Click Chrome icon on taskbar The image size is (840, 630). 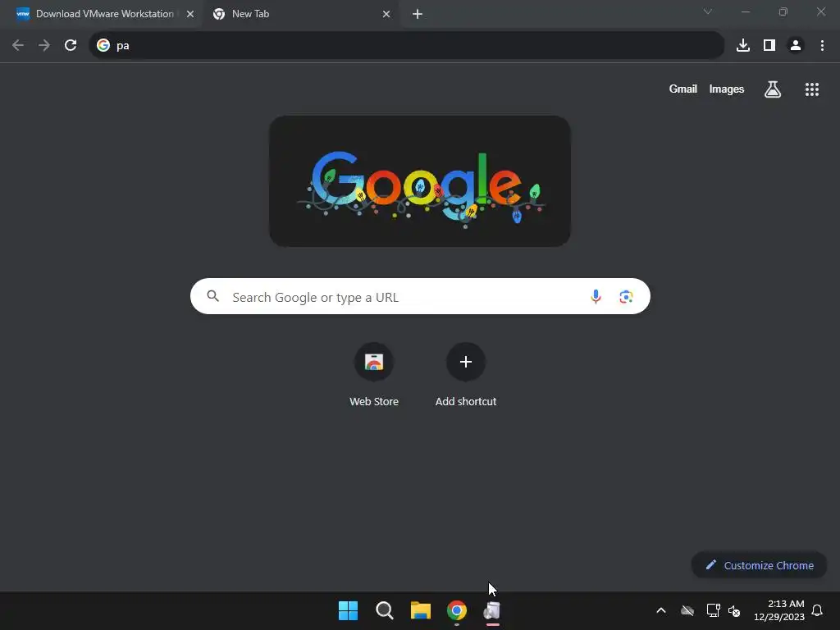(457, 610)
